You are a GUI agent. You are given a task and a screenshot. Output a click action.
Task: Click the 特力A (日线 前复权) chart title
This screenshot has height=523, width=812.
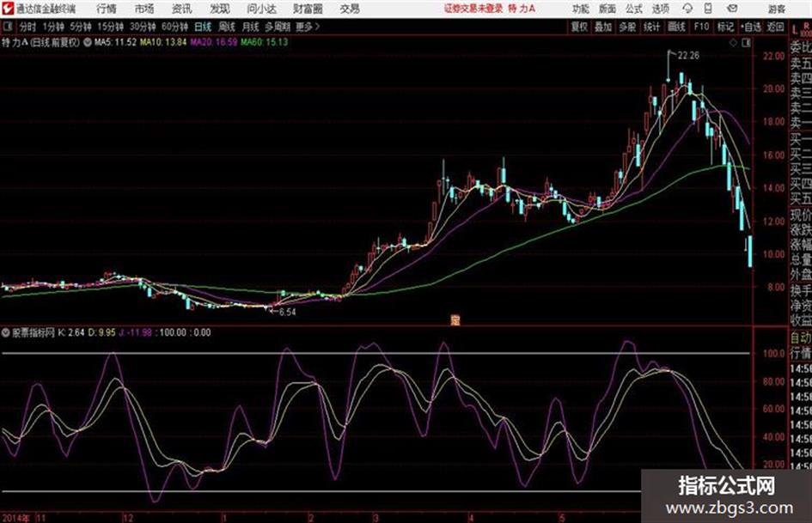coord(41,42)
